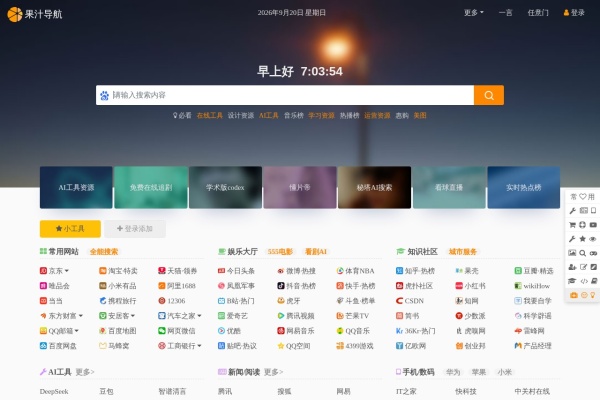Click the 登录 login button
The image size is (600, 400).
click(x=574, y=13)
